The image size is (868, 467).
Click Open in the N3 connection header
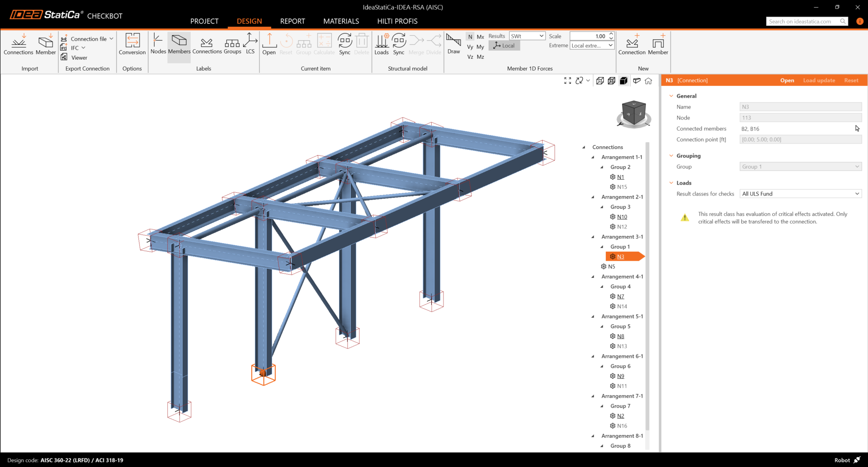pos(787,80)
